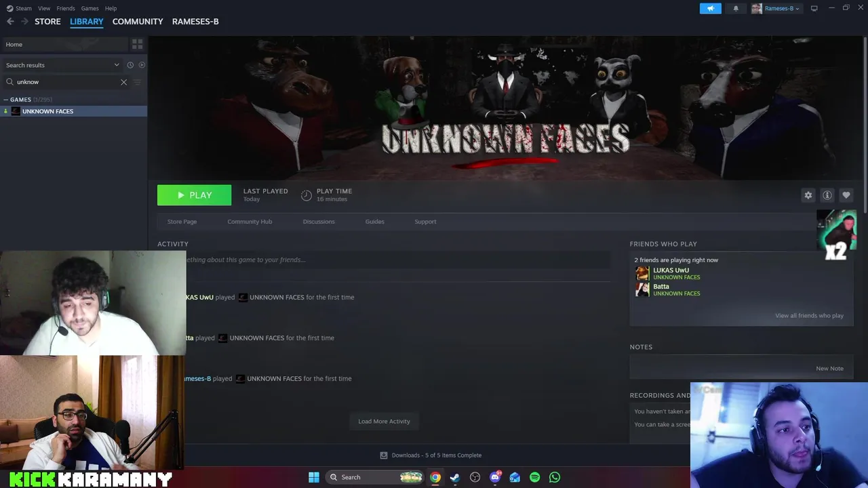
Task: Open the Windows Start menu
Action: (x=314, y=477)
